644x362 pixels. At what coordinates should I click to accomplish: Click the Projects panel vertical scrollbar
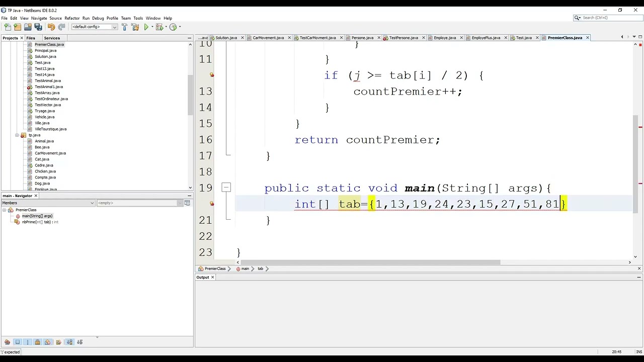[190, 96]
